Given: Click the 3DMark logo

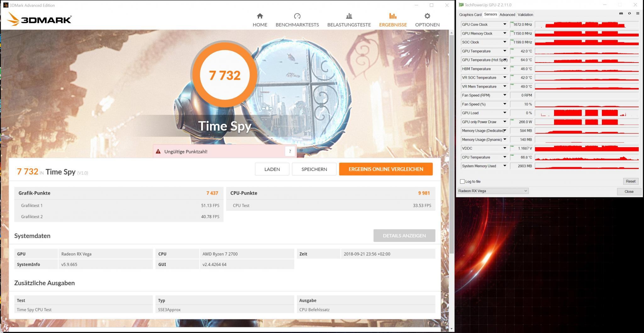Looking at the screenshot, I should [x=39, y=19].
